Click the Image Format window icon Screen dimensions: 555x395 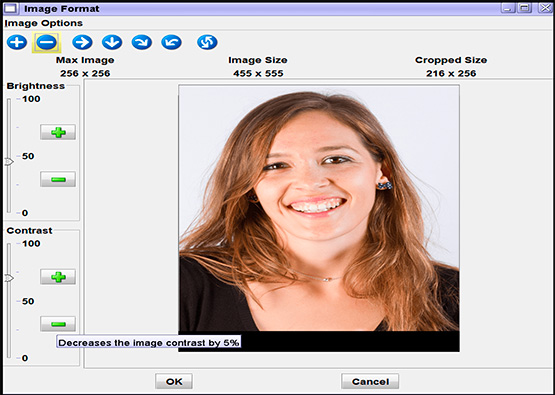point(11,8)
